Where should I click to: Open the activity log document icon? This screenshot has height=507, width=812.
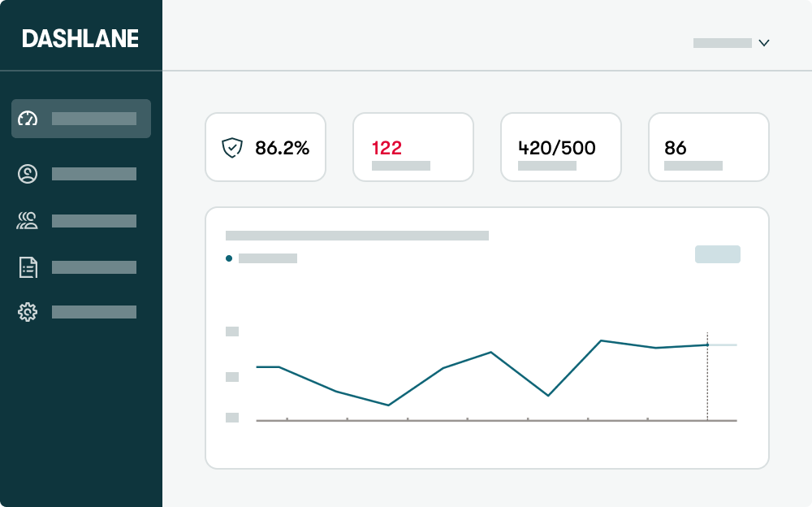pos(28,267)
